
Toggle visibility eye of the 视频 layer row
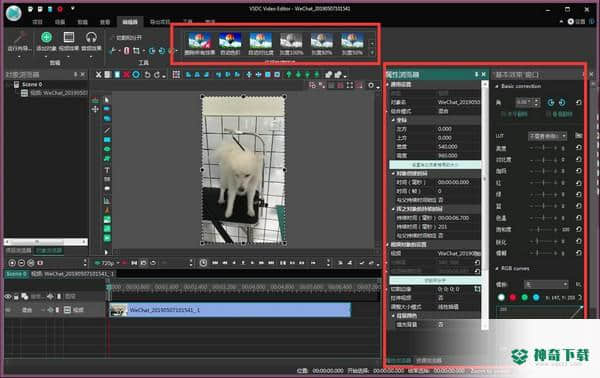(8, 310)
